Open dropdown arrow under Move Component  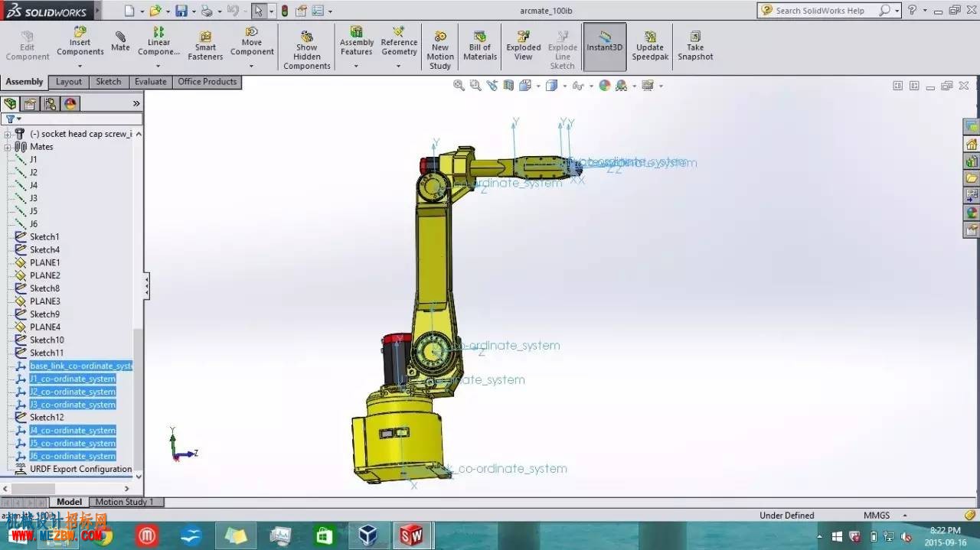point(252,66)
